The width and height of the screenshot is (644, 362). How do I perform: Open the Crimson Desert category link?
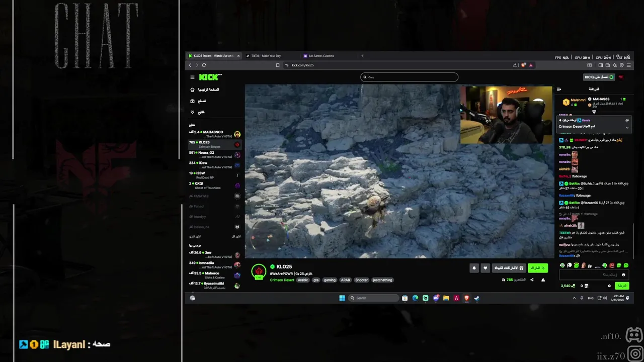[x=282, y=280]
